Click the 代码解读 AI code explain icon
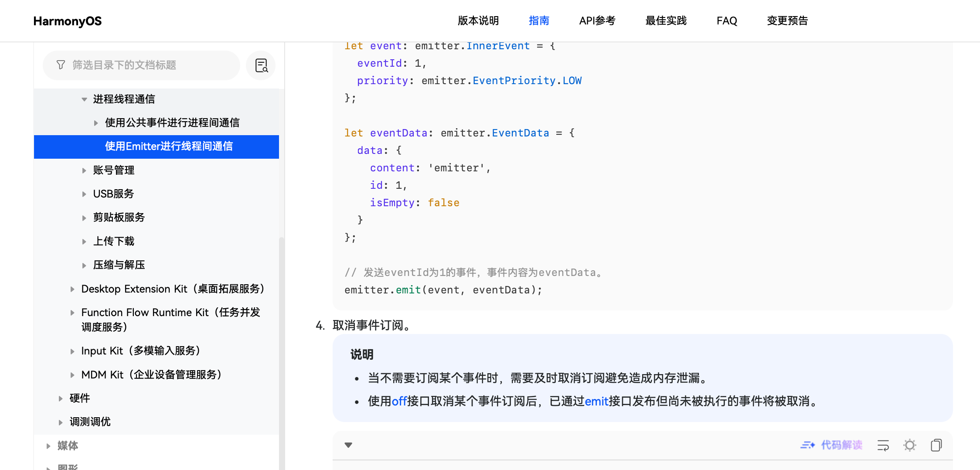980x470 pixels. tap(831, 445)
